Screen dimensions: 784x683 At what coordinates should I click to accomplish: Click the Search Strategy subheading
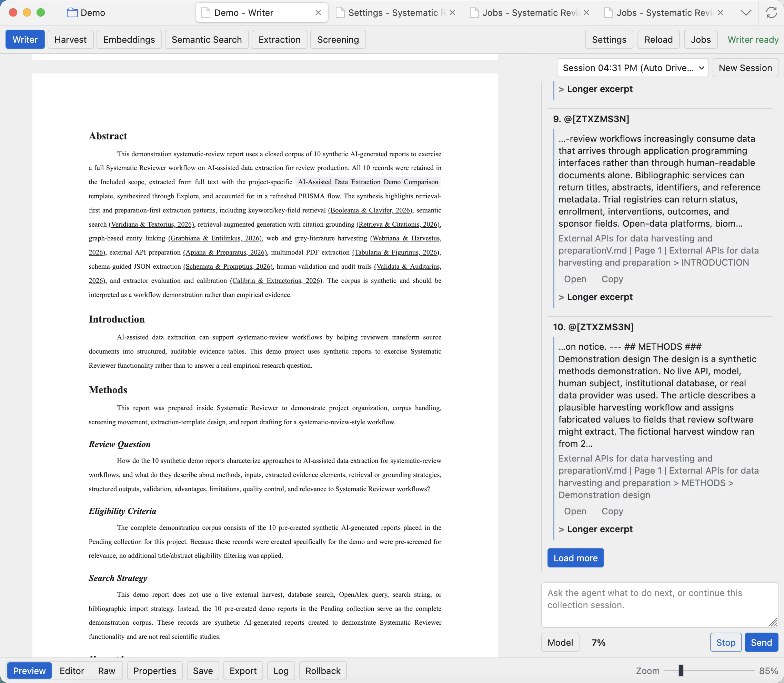pos(118,578)
